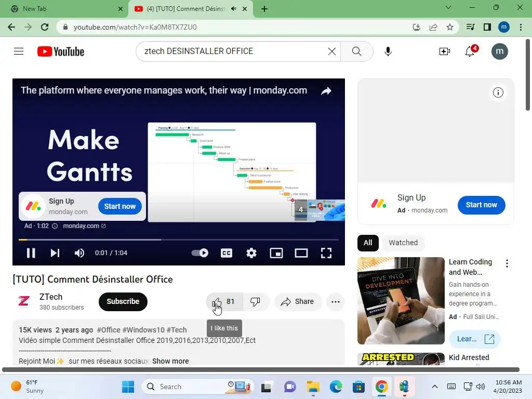The image size is (532, 399).
Task: Open Windows Start menu
Action: click(x=128, y=387)
